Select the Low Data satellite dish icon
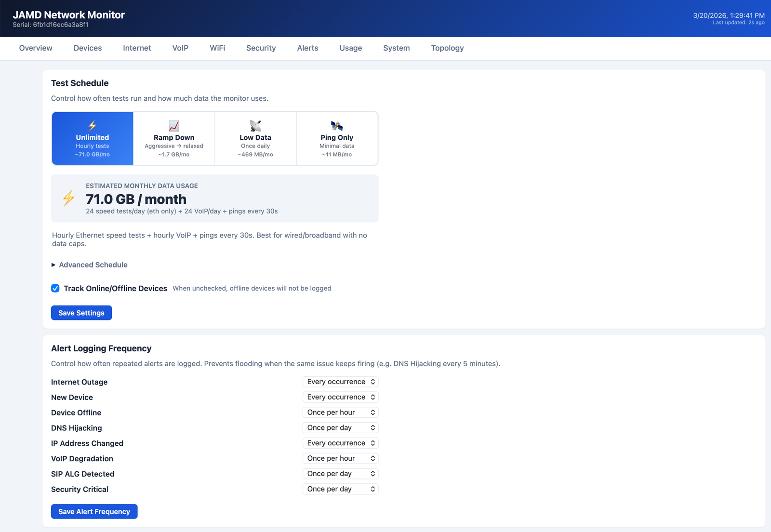Image resolution: width=771 pixels, height=532 pixels. (255, 125)
